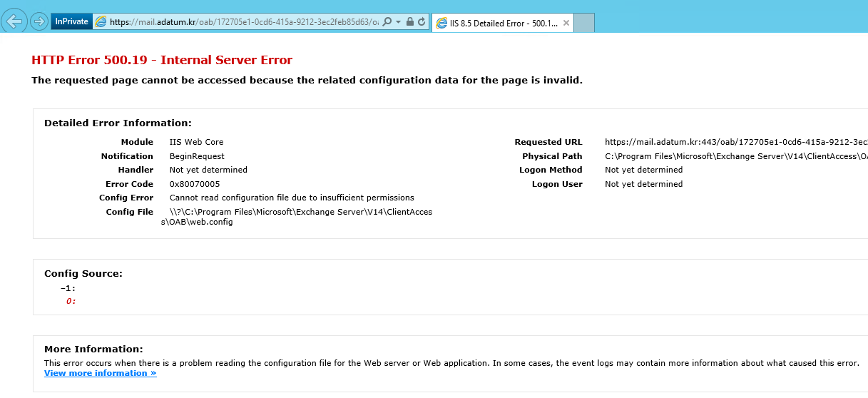868x398 pixels.
Task: Click the 'Logon User' field label
Action: (557, 184)
